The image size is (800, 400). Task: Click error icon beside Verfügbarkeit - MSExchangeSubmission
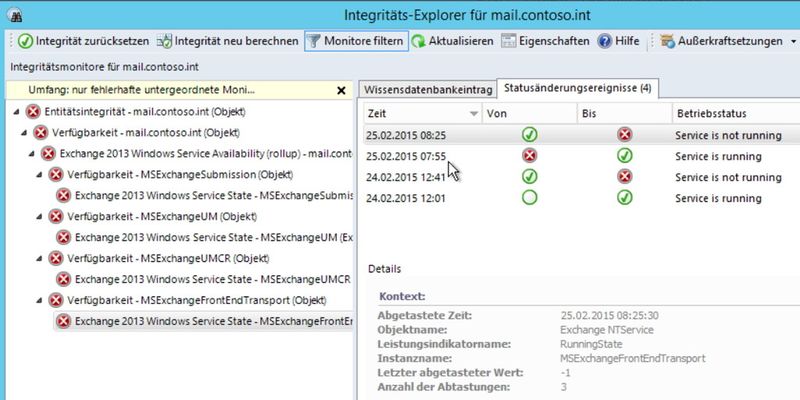click(x=56, y=174)
